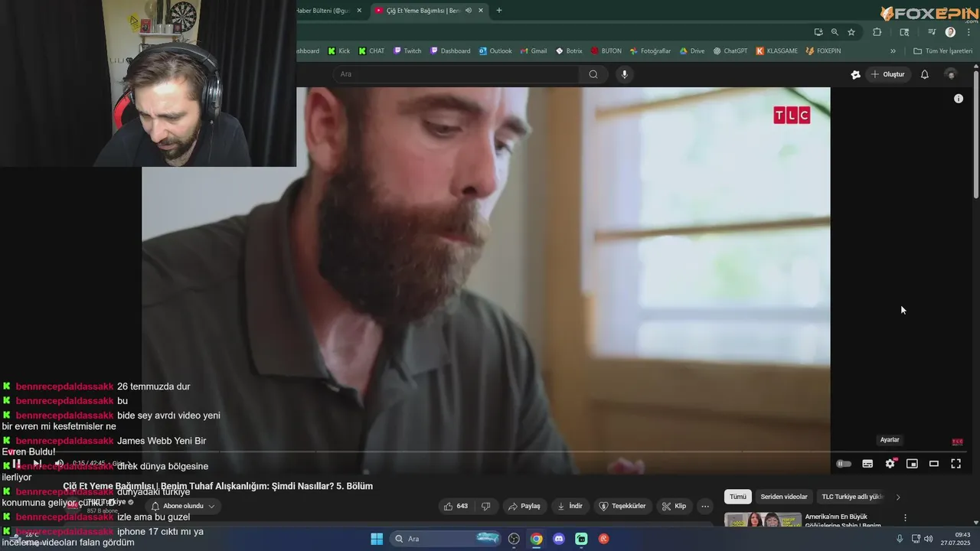Mute the Çiğ Et Yeme tab audio
This screenshot has height=551, width=980.
(x=469, y=10)
